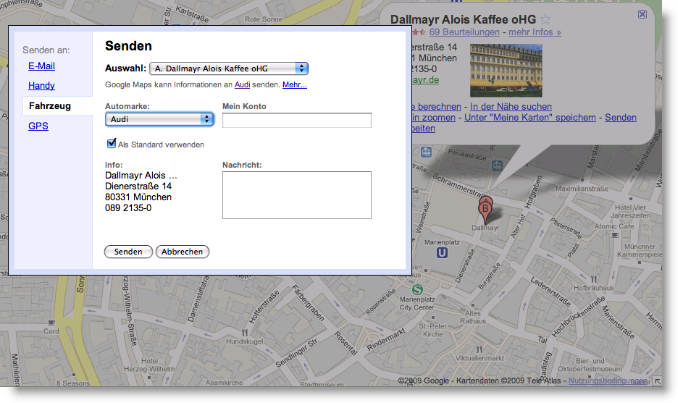The height and width of the screenshot is (403, 678).
Task: Click the Atomic Cafe map icon
Action: coord(614,235)
